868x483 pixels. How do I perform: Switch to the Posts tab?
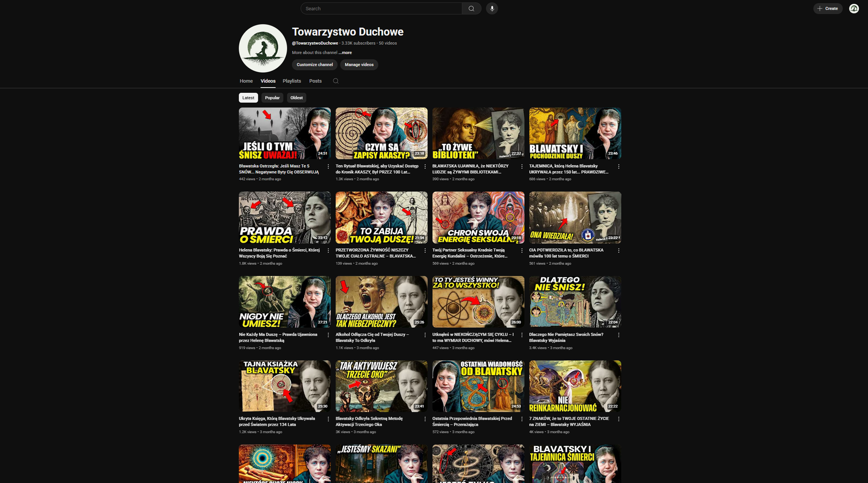315,81
